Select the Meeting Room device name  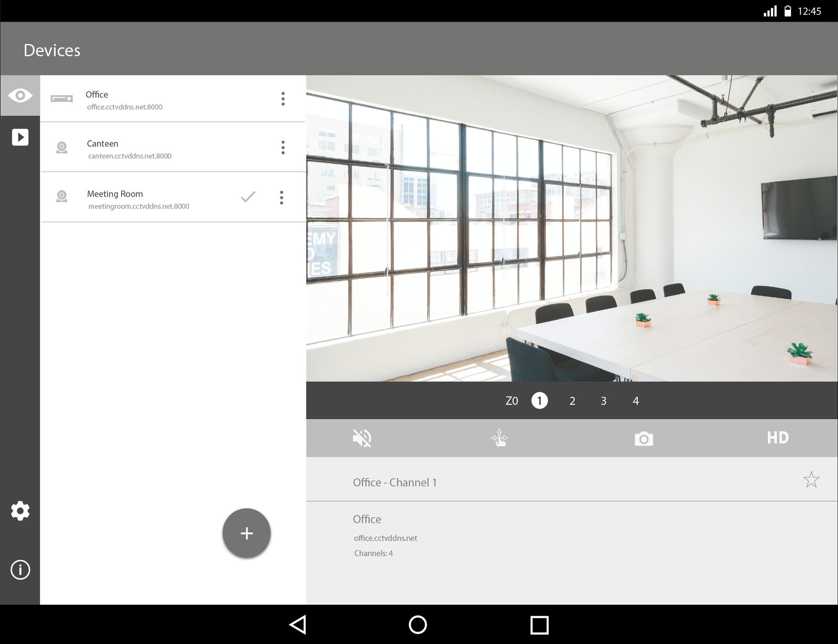pos(115,194)
